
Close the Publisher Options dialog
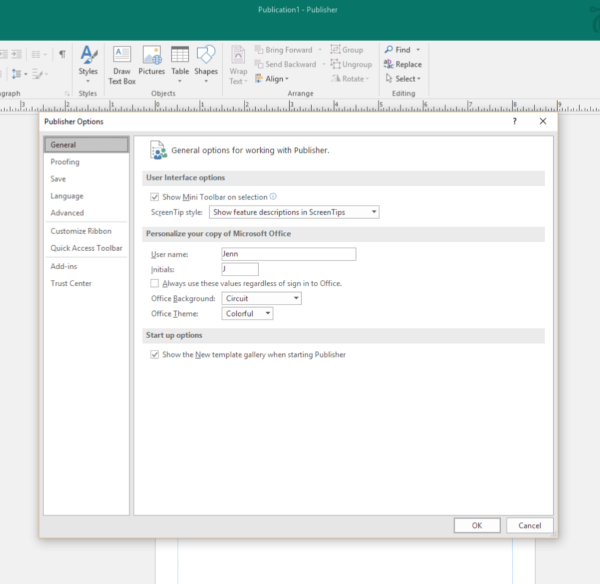coord(543,121)
